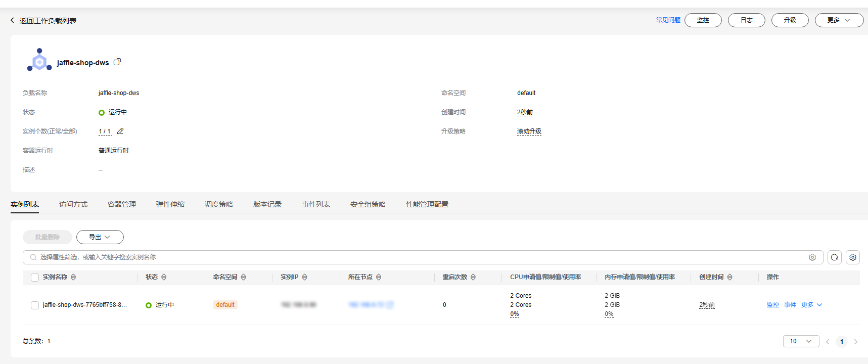Click the 1 / 1 instance count
The height and width of the screenshot is (364, 868).
[x=105, y=131]
